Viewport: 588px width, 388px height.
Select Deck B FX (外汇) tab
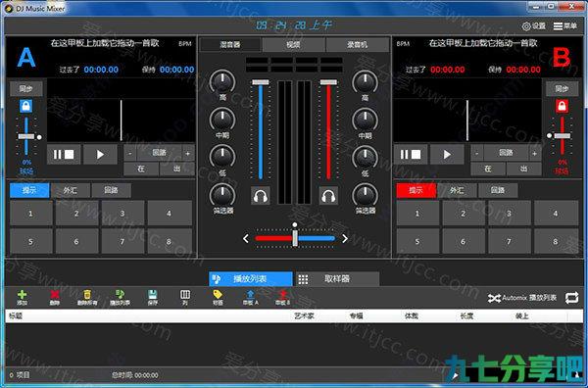click(x=457, y=190)
